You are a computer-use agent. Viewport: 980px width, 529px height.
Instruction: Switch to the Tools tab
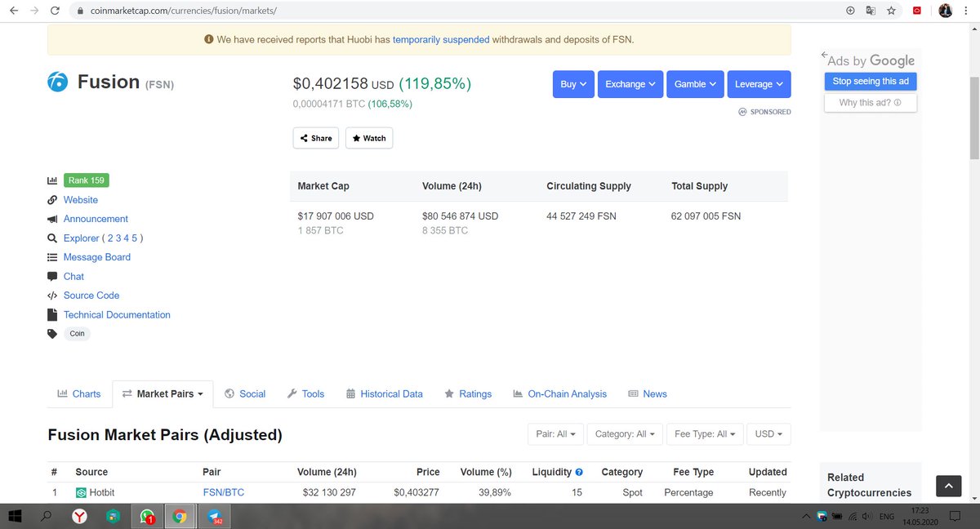(305, 393)
